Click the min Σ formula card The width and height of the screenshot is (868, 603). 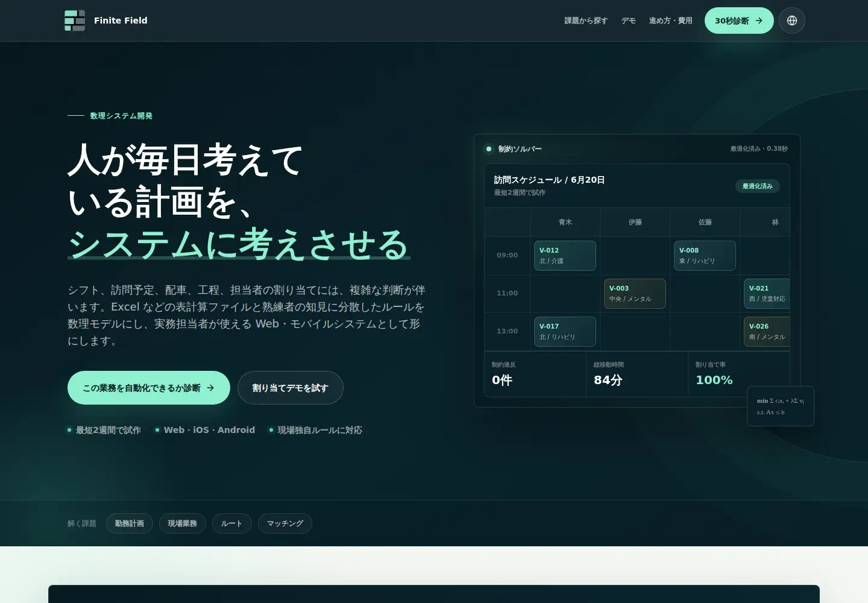click(x=781, y=406)
